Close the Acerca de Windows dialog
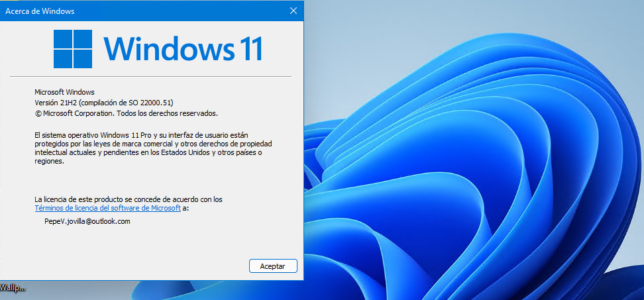Screen dimensions: 644x300 (294, 11)
